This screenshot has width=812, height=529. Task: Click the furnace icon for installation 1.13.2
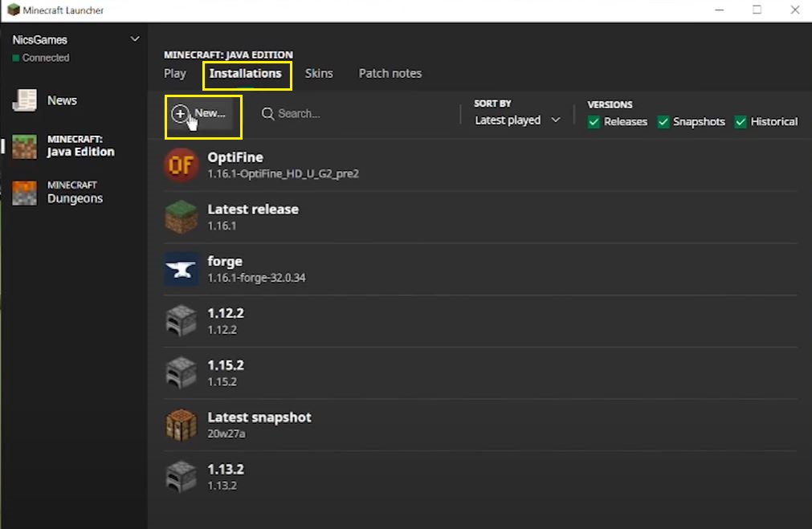pos(181,477)
